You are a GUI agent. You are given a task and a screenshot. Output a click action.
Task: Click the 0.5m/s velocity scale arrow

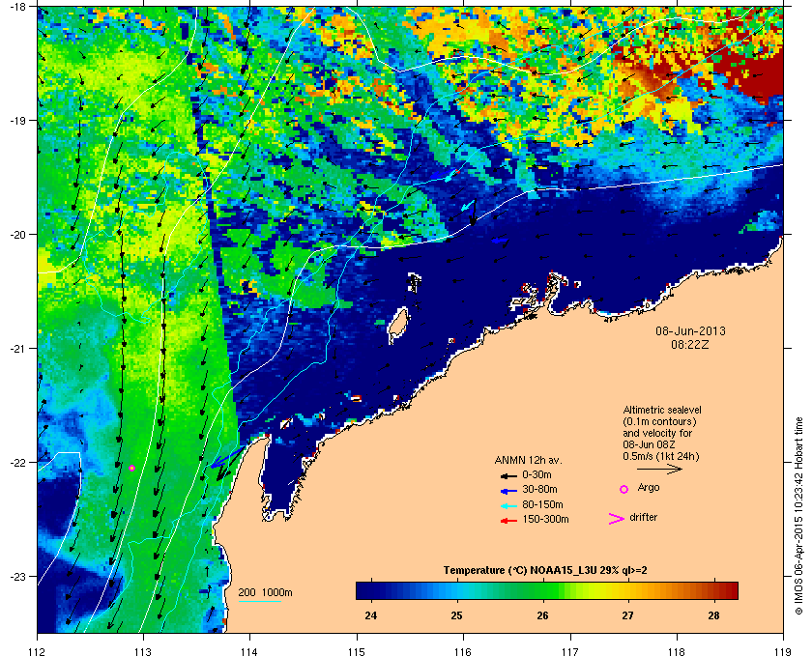(659, 469)
